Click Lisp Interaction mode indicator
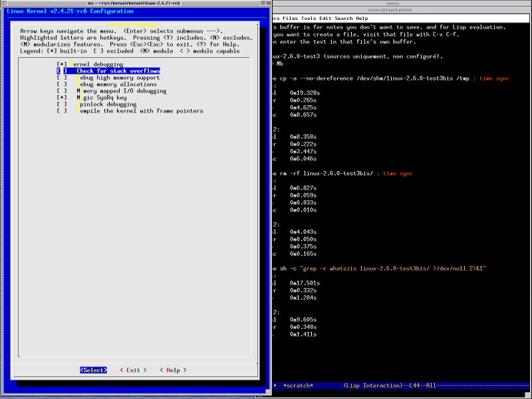532x399 pixels. tap(372, 386)
